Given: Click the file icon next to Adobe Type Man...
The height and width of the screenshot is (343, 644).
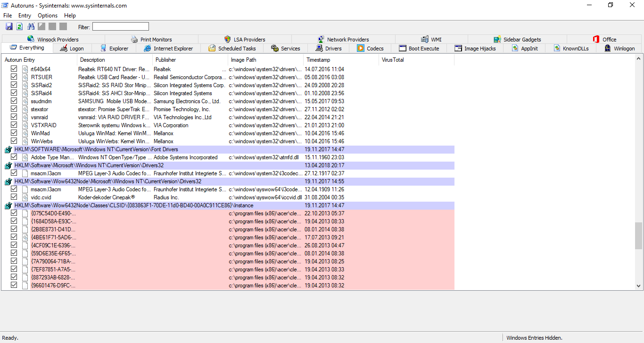Looking at the screenshot, I should (25, 157).
